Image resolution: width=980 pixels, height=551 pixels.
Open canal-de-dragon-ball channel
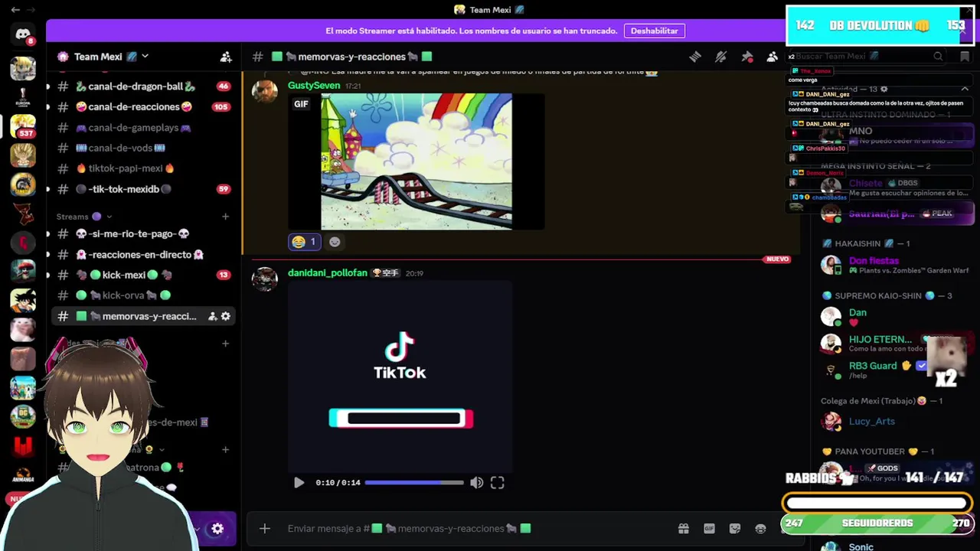[142, 86]
